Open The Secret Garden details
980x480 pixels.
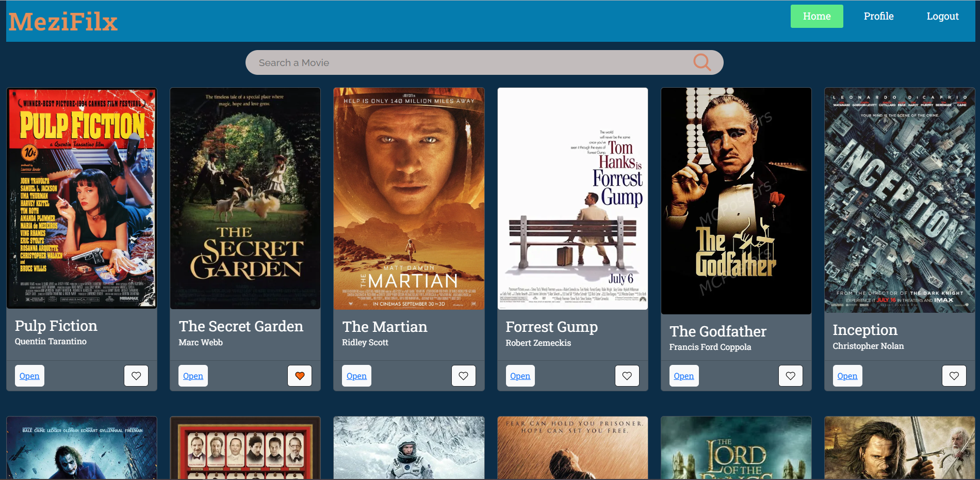[193, 376]
